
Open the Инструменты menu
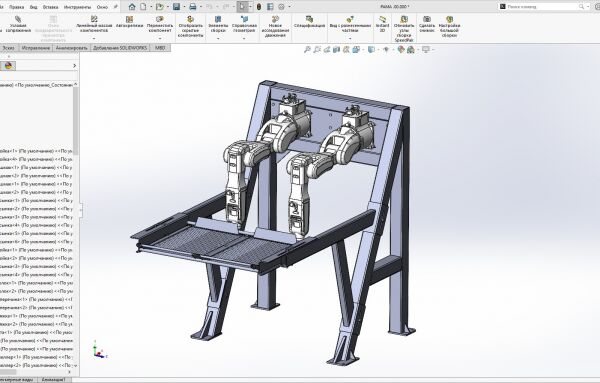[x=78, y=7]
